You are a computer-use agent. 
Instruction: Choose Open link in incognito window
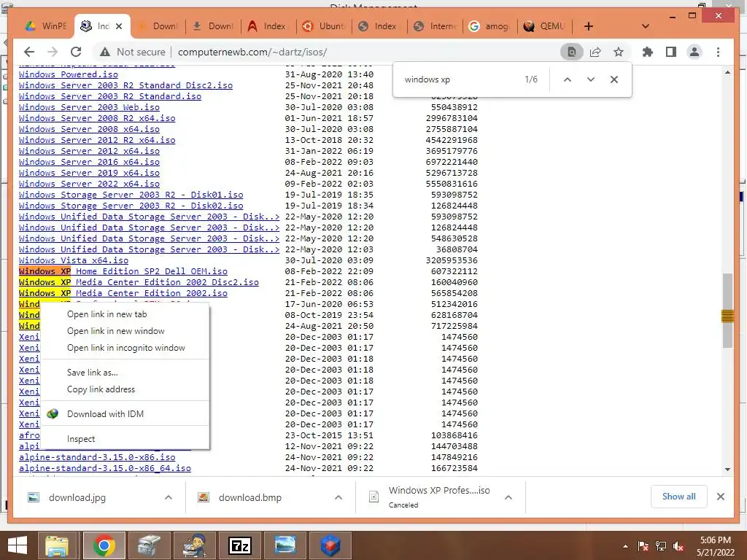pos(125,348)
